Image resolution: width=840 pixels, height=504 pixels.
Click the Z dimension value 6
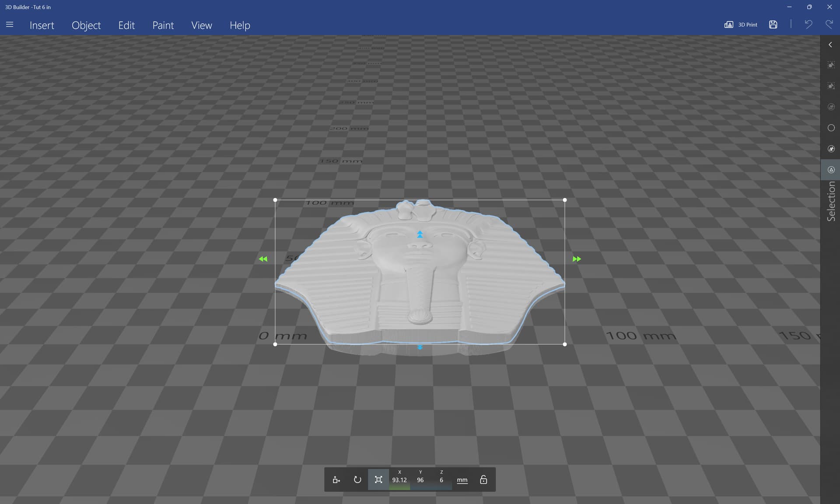click(441, 480)
